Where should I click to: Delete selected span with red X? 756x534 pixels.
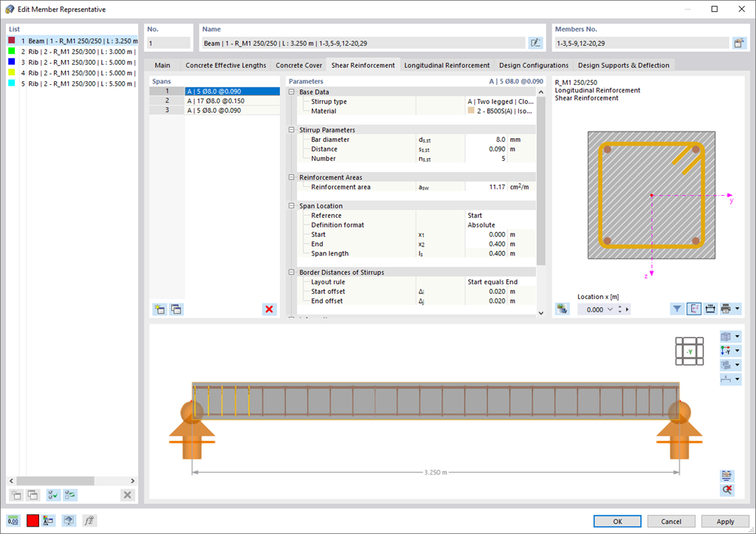tap(269, 309)
